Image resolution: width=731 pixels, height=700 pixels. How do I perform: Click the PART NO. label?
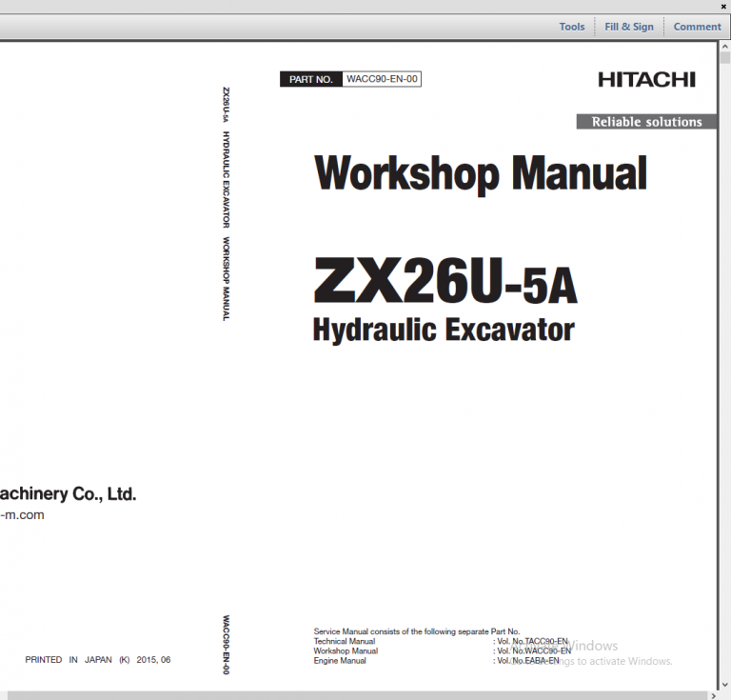(311, 79)
